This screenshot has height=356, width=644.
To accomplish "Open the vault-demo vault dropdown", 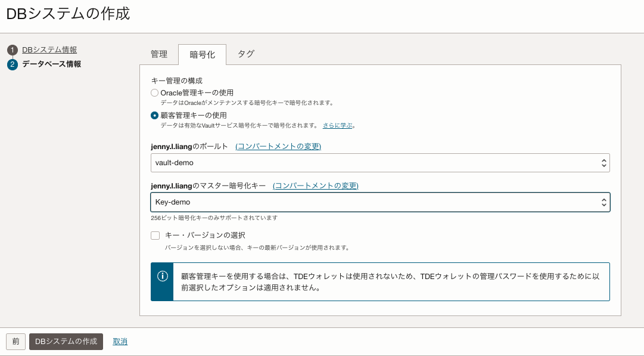I will coord(380,163).
